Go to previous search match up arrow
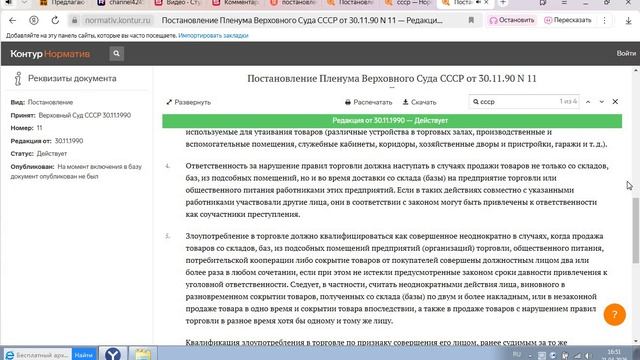This screenshot has width=640, height=360. click(588, 102)
